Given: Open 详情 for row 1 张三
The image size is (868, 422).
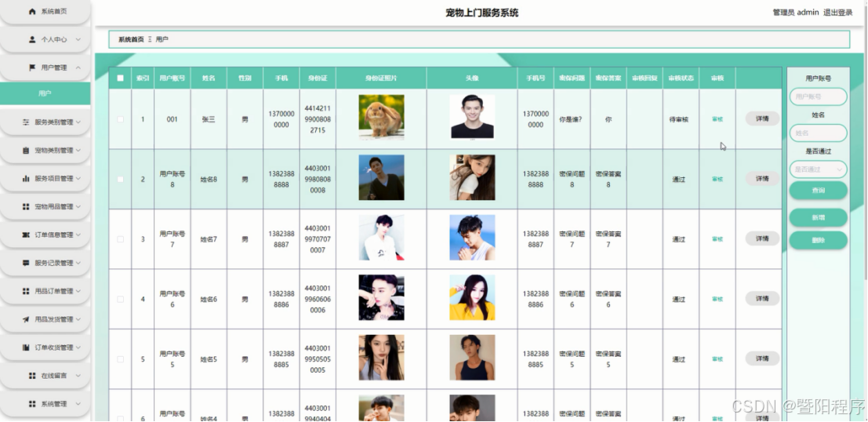Looking at the screenshot, I should [x=762, y=118].
